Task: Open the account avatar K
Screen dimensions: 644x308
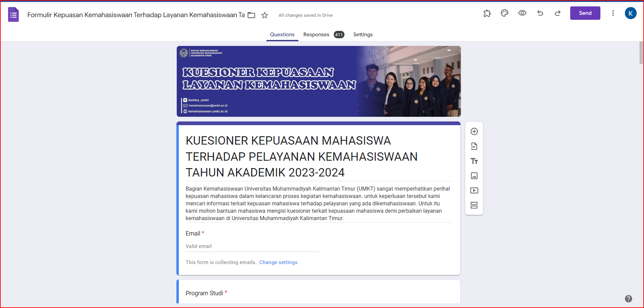Action: [631, 13]
